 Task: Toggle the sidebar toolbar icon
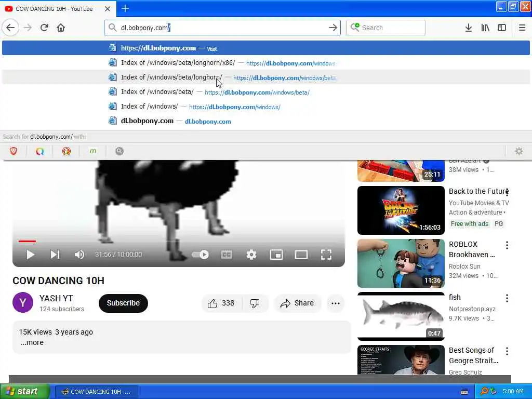pyautogui.click(x=502, y=28)
